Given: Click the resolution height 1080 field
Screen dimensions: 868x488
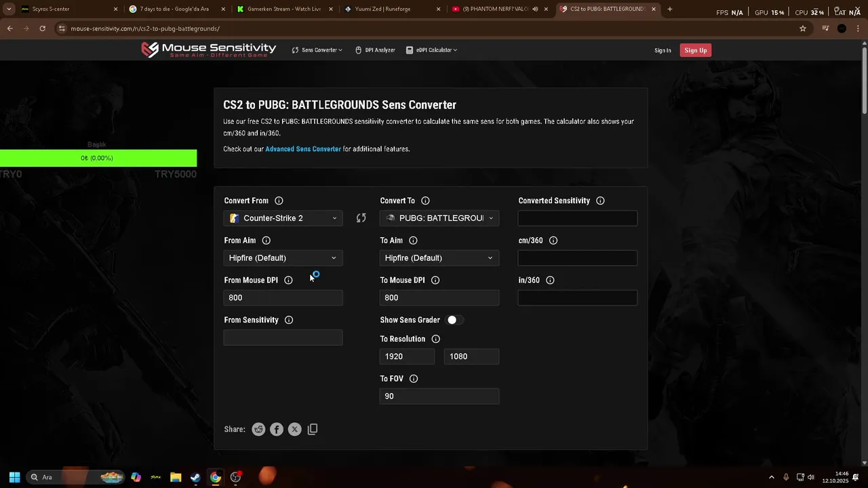Looking at the screenshot, I should (471, 357).
